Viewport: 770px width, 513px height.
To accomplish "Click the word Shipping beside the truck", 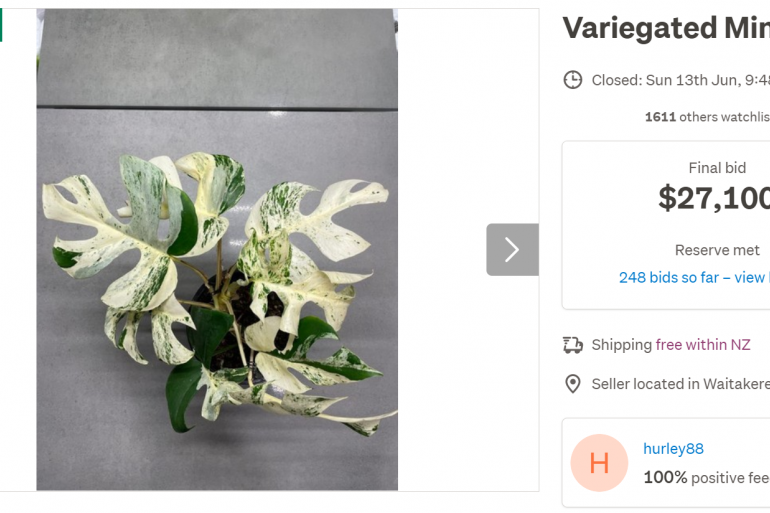I will [621, 345].
